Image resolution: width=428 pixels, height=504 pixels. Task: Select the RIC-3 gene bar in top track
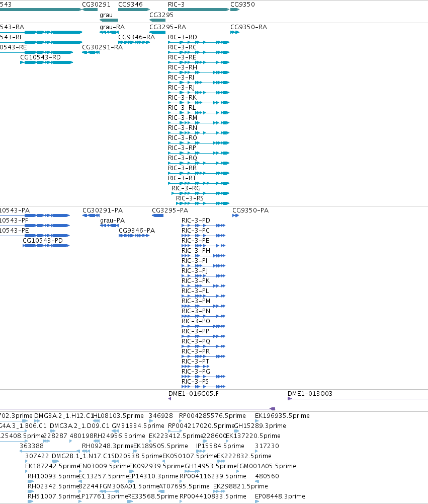point(199,10)
